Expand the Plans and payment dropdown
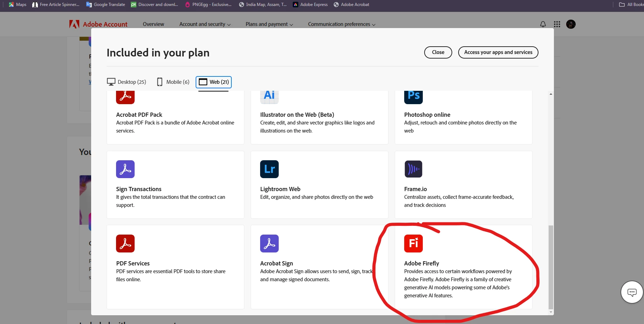 point(269,24)
